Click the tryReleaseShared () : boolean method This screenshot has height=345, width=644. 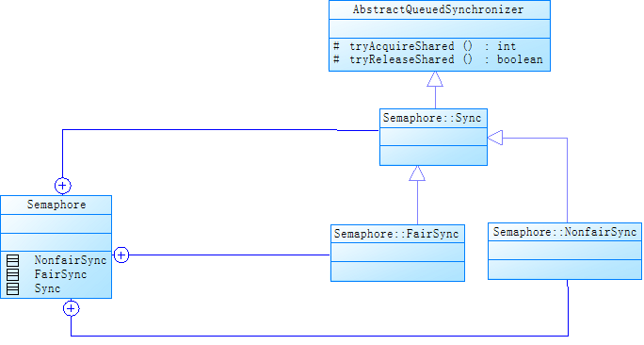coord(438,59)
